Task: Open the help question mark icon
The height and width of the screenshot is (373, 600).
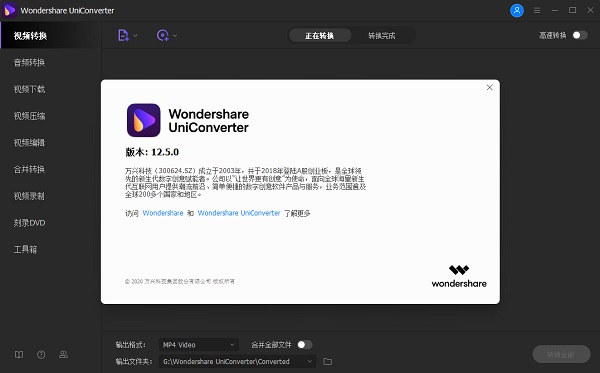Action: (41, 355)
